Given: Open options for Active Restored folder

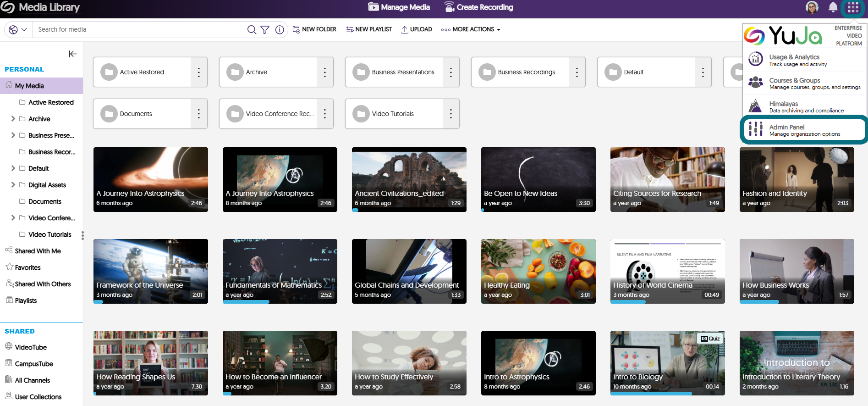Looking at the screenshot, I should (199, 72).
